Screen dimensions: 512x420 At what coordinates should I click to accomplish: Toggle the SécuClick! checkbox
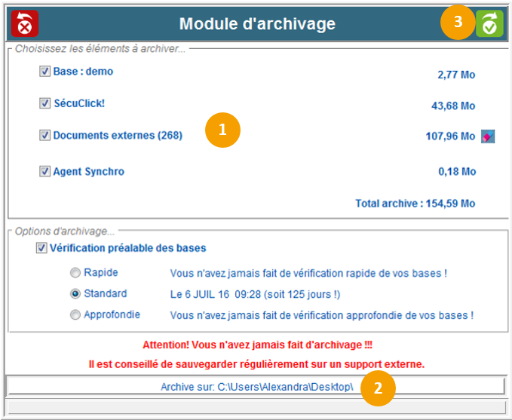(44, 103)
